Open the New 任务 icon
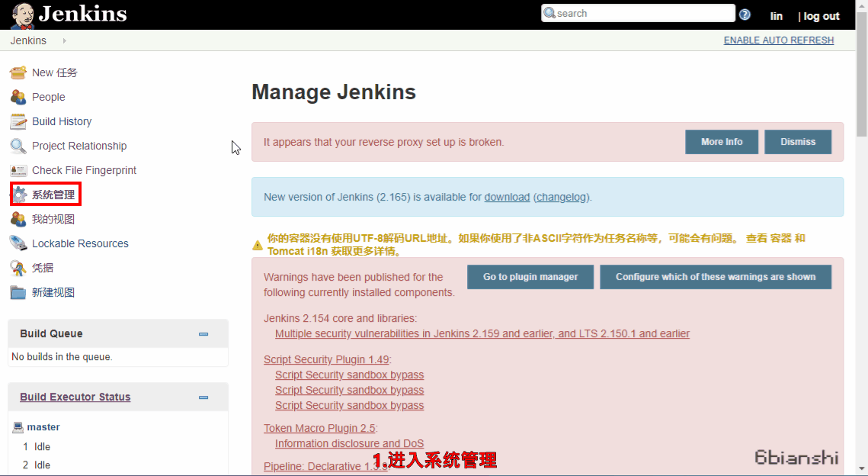The width and height of the screenshot is (868, 476). (x=18, y=72)
